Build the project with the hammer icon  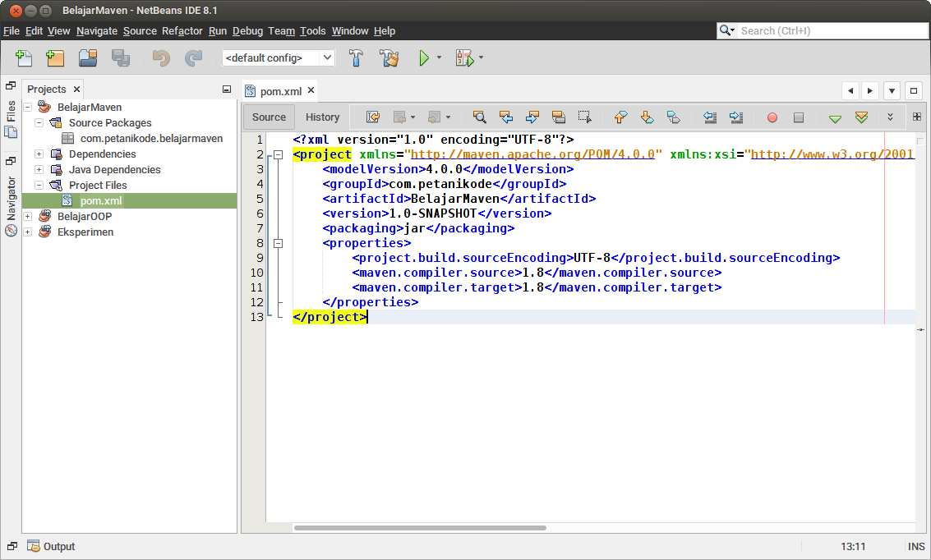356,57
